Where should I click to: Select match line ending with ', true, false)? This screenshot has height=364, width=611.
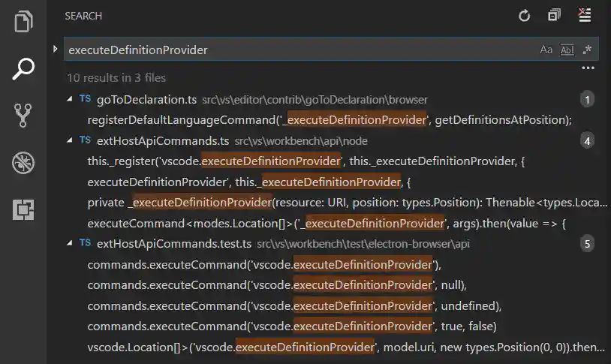tap(292, 326)
